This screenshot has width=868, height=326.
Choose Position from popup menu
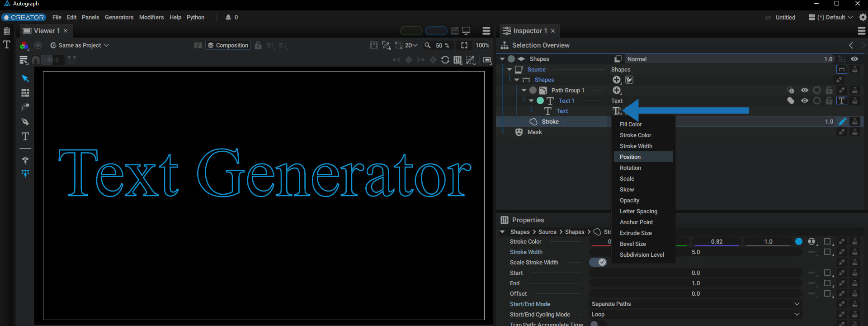[643, 157]
